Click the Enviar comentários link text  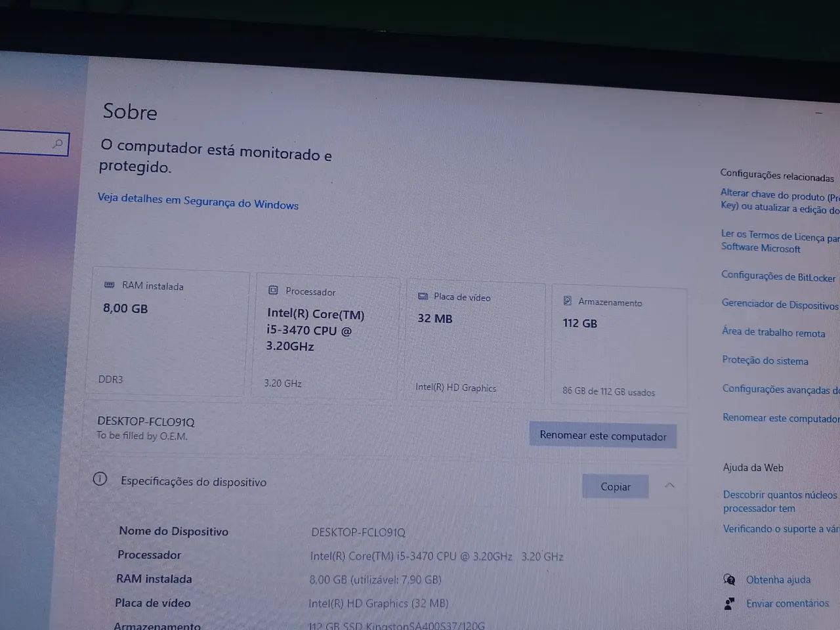[x=787, y=604]
